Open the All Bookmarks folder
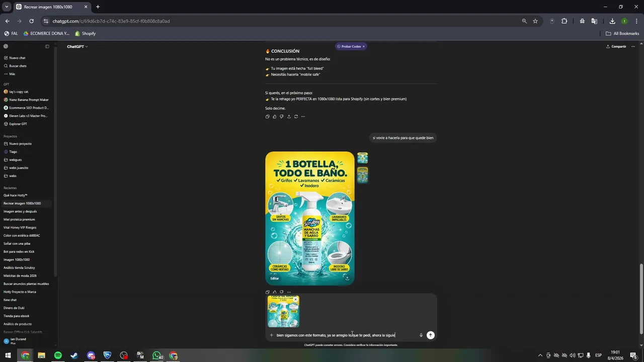This screenshot has width=644, height=362. (622, 34)
